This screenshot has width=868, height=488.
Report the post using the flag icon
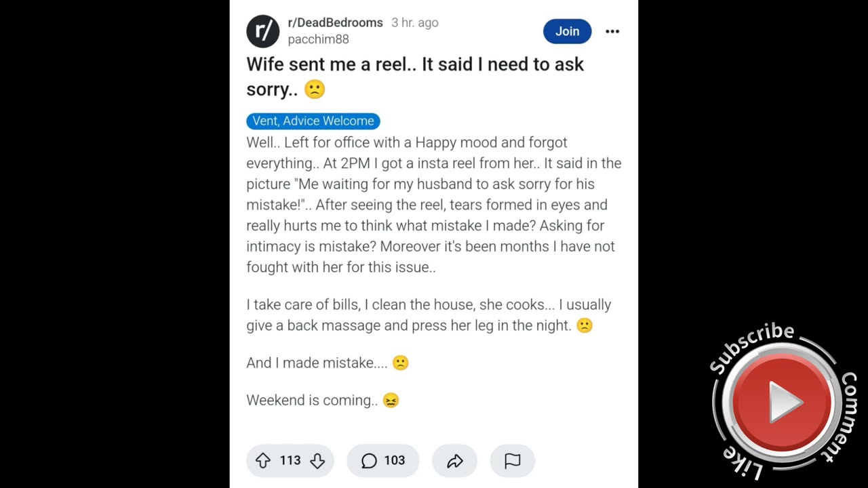[513, 461]
